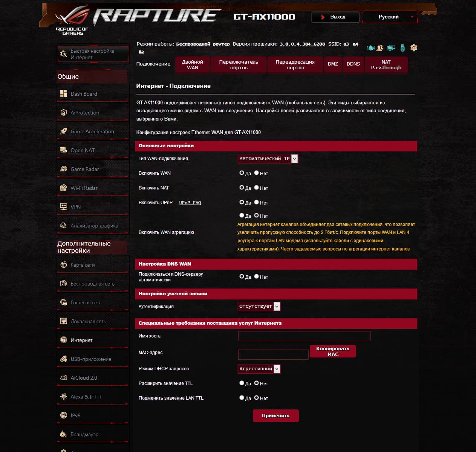Screen dimensions: 476x452
Task: Click the Open NAT icon
Action: (x=63, y=150)
